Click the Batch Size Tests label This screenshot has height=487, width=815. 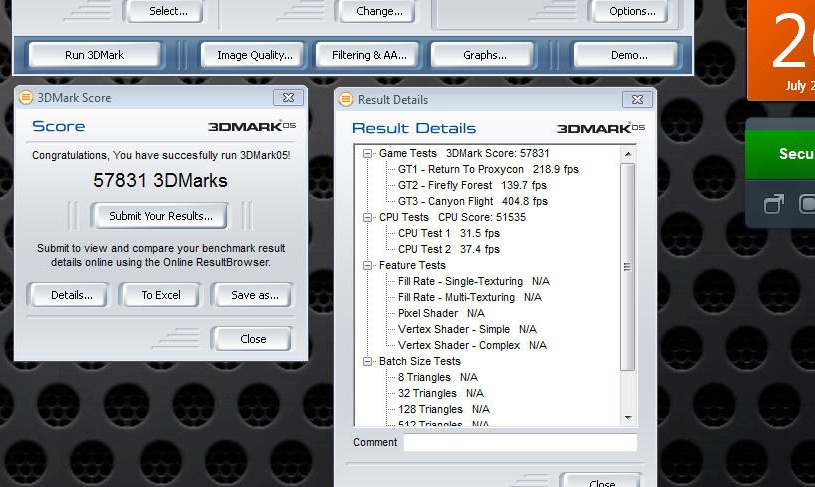coord(419,361)
